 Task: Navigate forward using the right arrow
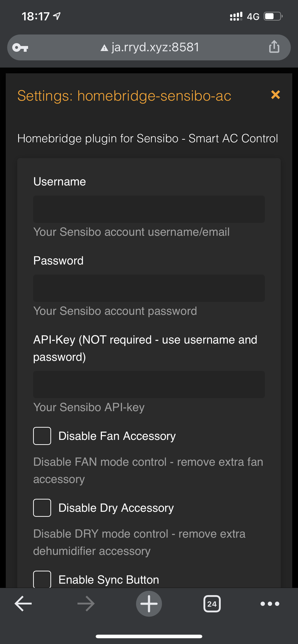coord(86,603)
